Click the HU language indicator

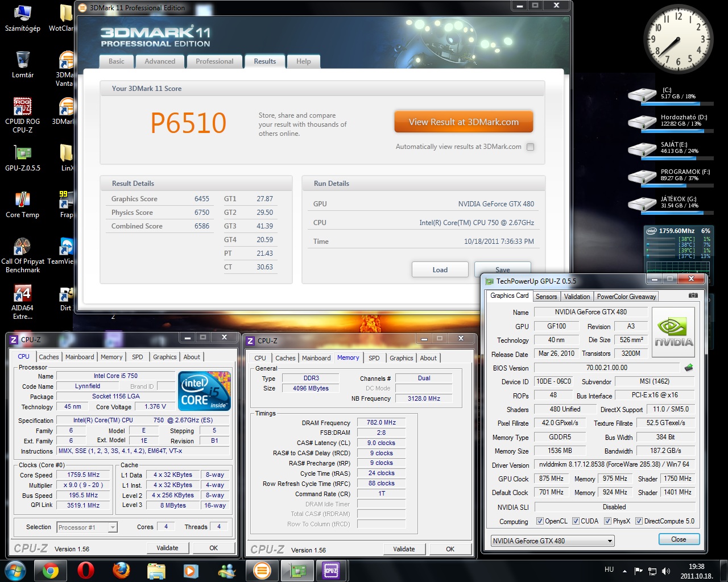coord(609,569)
